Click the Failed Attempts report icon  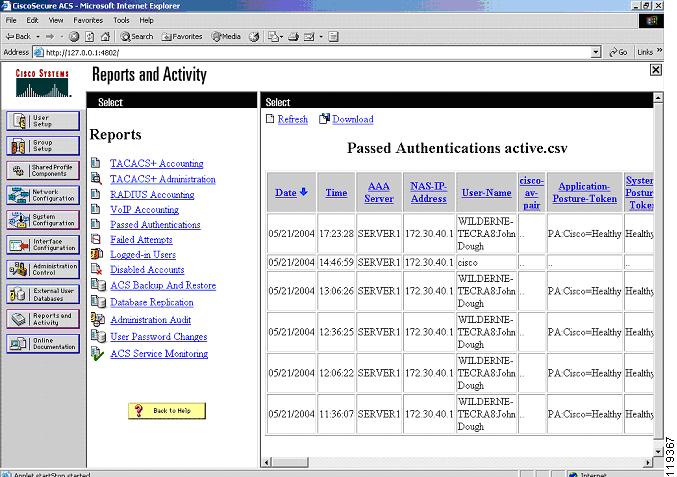96,239
